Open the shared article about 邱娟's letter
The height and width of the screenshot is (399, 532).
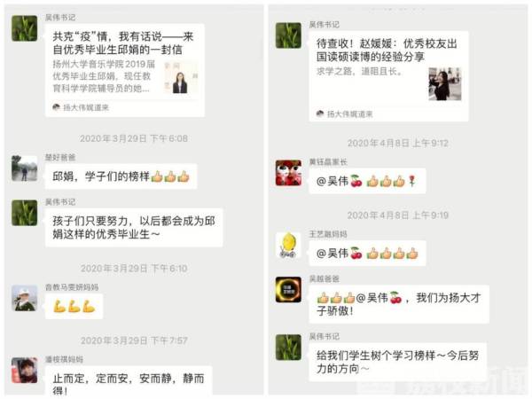point(125,70)
